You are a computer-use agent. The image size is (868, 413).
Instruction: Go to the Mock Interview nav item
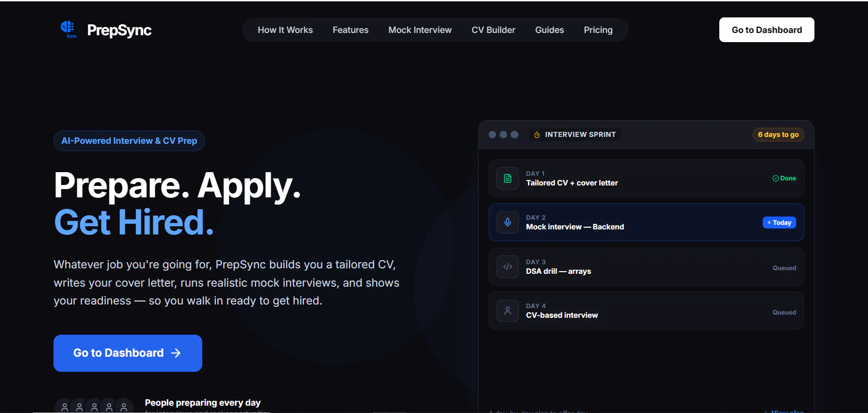pyautogui.click(x=420, y=30)
